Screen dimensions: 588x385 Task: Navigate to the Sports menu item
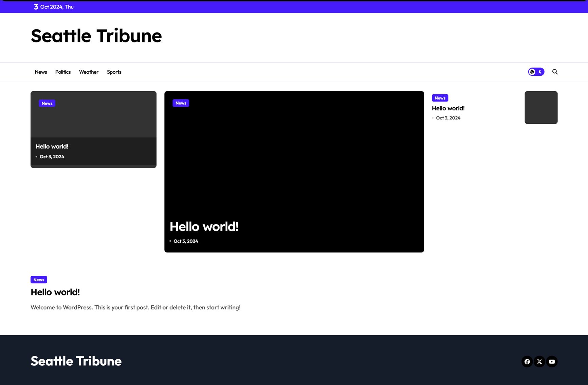(114, 72)
